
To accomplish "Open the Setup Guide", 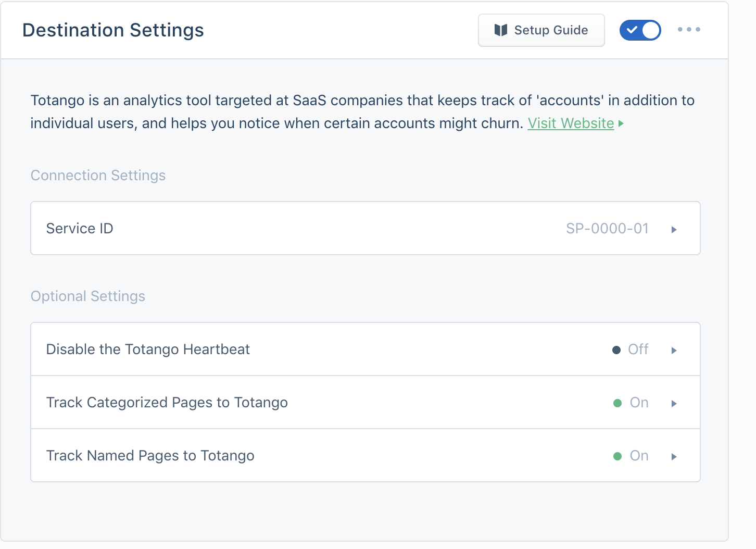I will [x=541, y=30].
